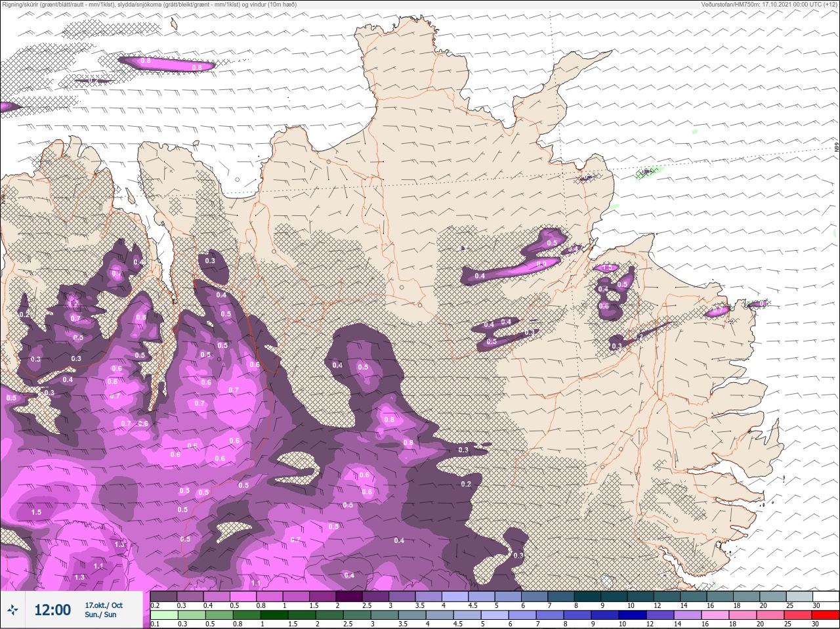Click the N66 latitude label at right edge

coord(837,148)
